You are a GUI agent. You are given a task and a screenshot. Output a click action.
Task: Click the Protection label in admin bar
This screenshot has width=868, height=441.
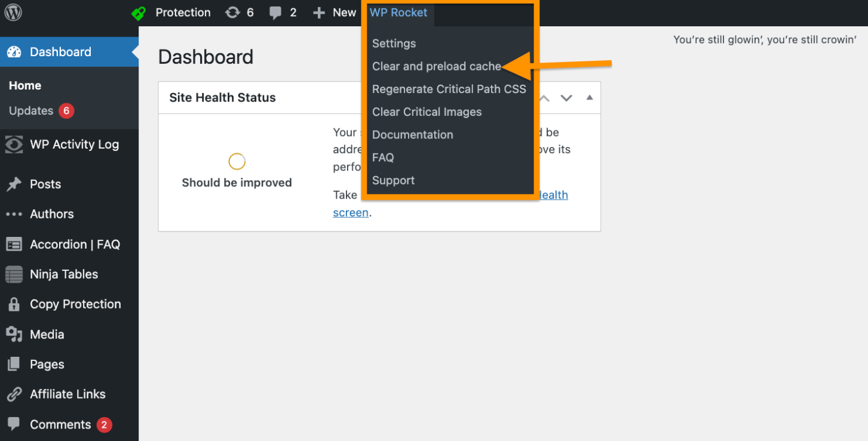pos(183,13)
